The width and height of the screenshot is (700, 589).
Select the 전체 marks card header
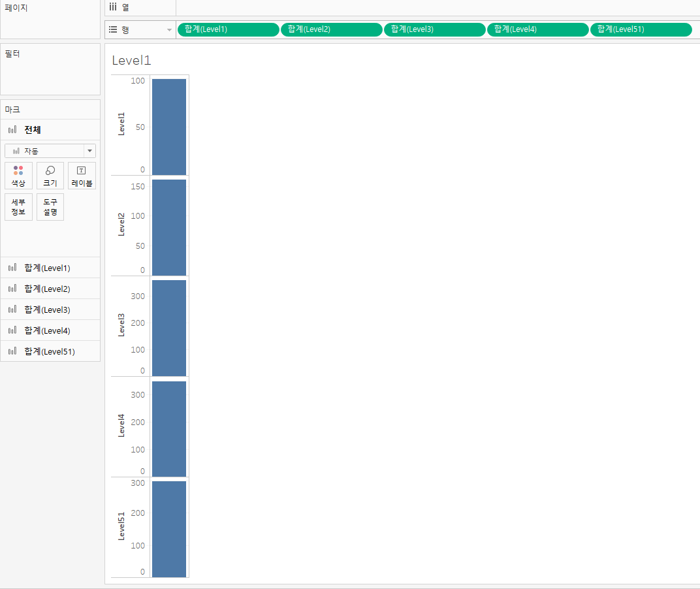50,129
